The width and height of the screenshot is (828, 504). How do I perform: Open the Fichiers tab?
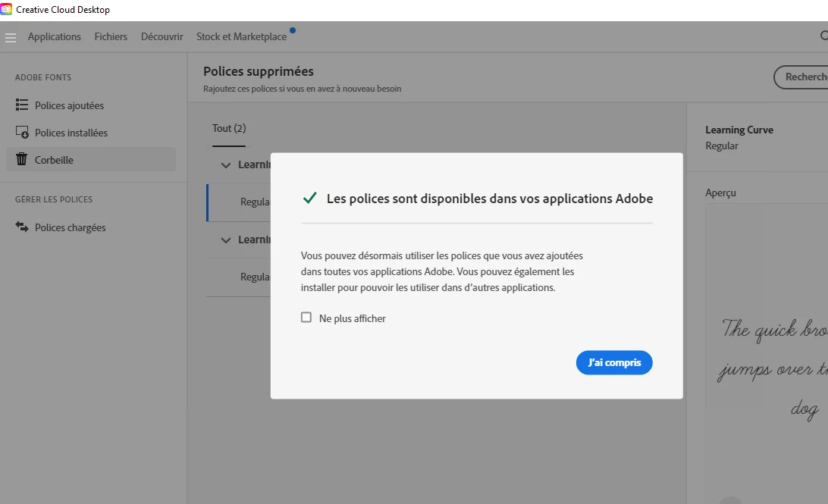coord(111,36)
